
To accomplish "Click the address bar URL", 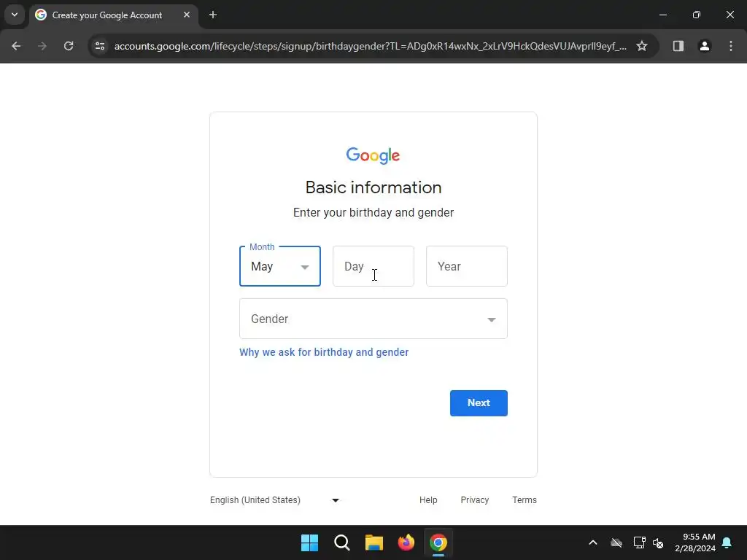I will coord(370,46).
